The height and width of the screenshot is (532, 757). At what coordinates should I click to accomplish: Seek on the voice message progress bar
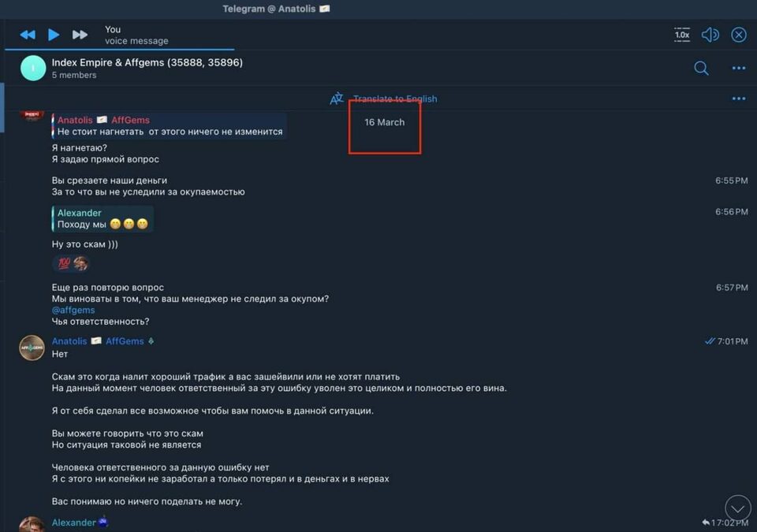click(119, 49)
